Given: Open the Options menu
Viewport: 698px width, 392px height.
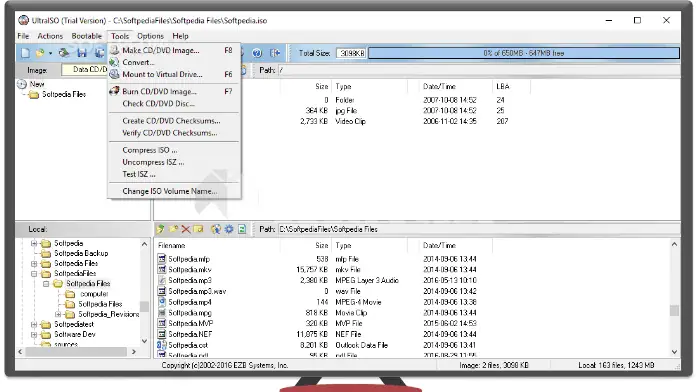Looking at the screenshot, I should pos(150,36).
